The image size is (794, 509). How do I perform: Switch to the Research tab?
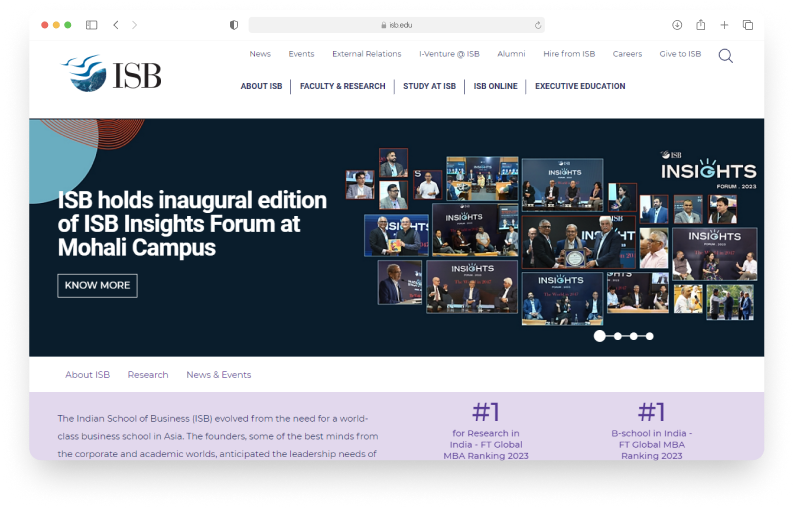coord(148,375)
